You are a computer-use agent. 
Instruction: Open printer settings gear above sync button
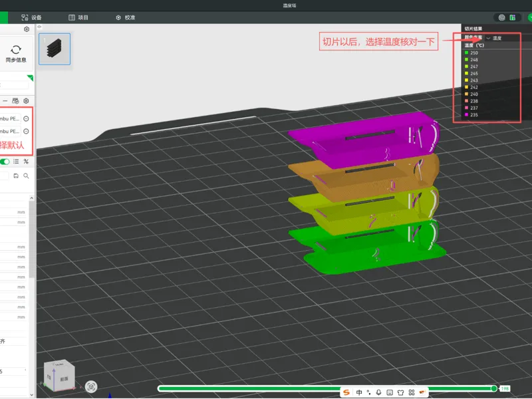point(27,29)
